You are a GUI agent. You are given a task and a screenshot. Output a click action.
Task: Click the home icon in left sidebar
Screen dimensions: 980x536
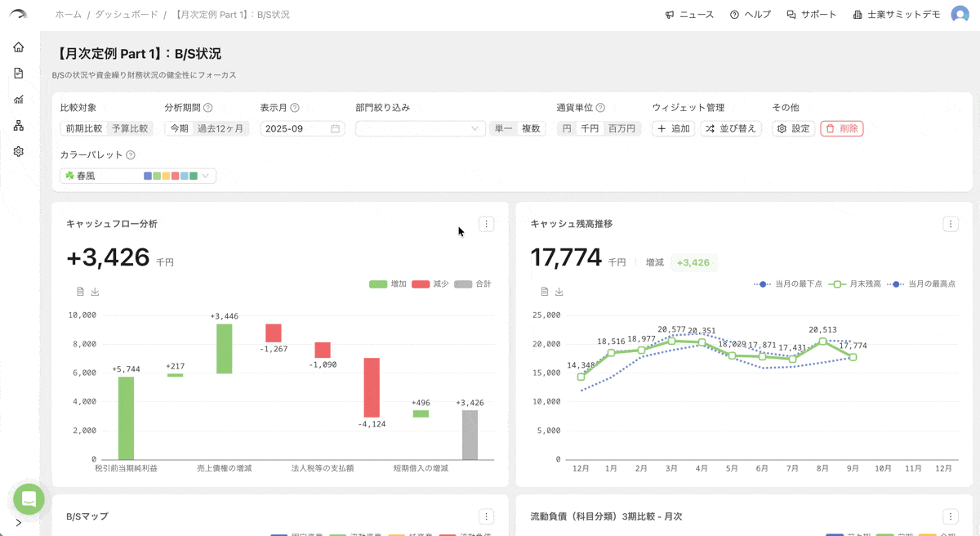coord(18,47)
